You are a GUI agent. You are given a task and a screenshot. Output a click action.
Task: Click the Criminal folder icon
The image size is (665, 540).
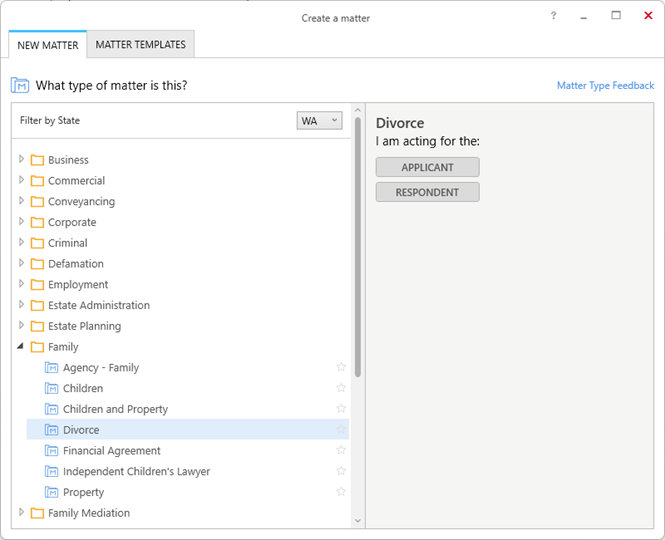(x=37, y=243)
